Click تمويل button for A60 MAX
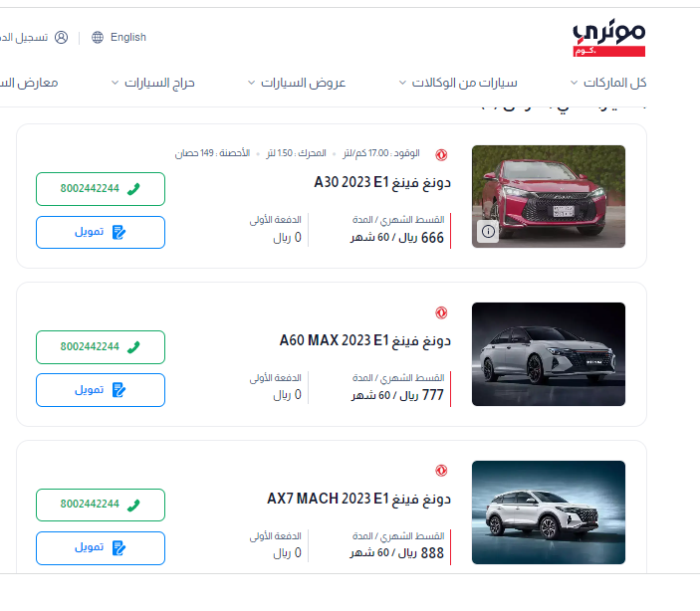700x611 pixels. click(x=101, y=390)
